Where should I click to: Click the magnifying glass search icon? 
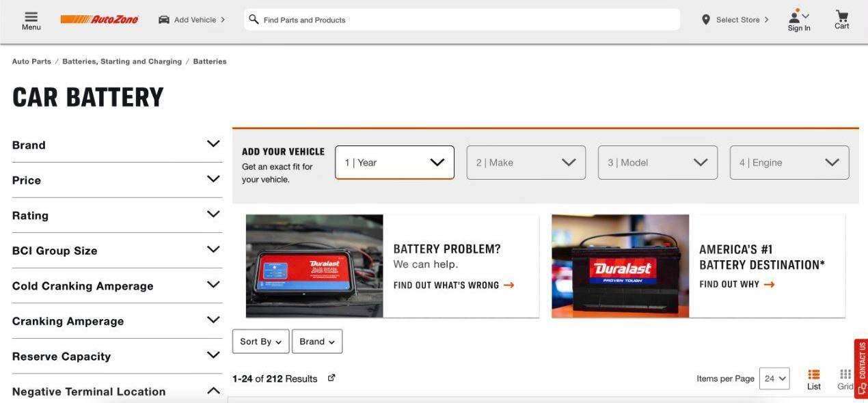(254, 19)
